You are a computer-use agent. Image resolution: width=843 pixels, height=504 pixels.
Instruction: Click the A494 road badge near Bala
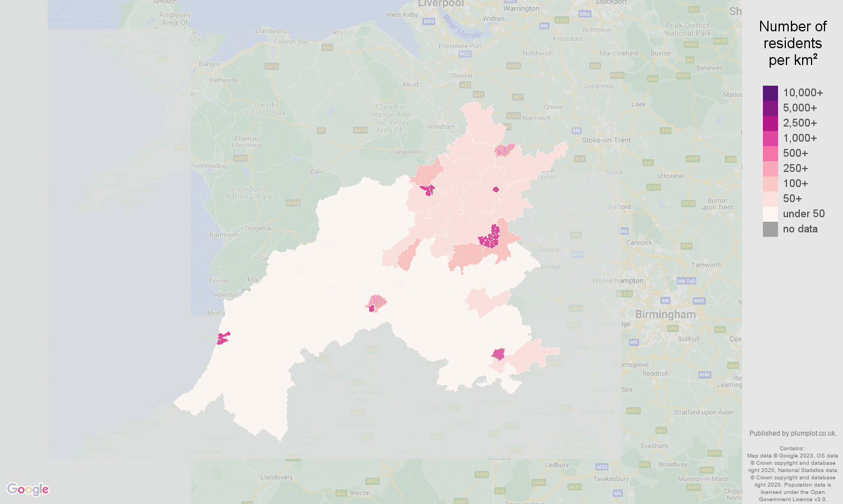click(x=292, y=203)
